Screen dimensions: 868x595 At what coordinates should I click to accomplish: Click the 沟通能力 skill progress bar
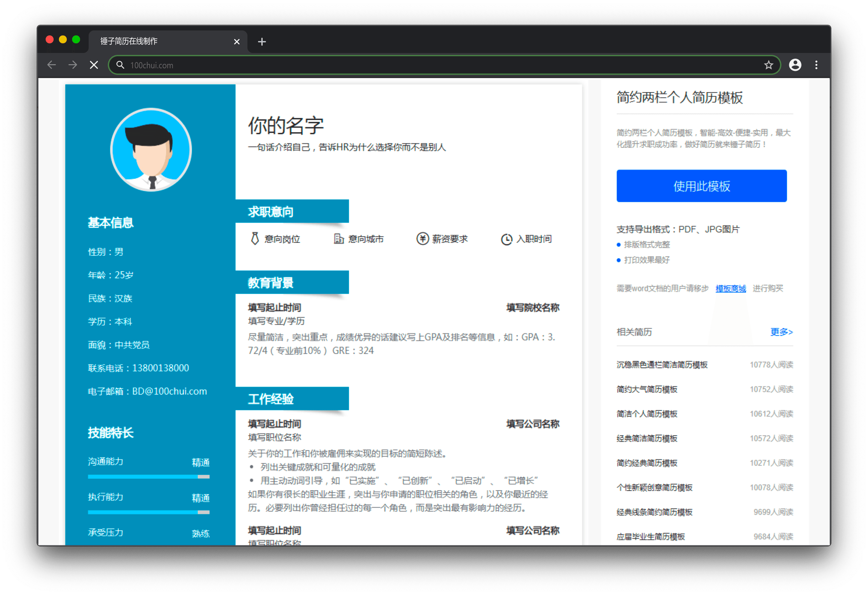148,477
